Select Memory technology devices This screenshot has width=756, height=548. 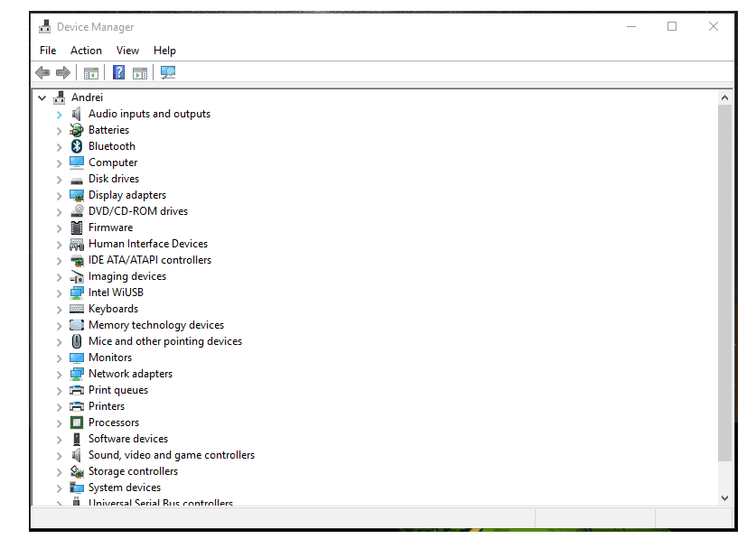[156, 325]
